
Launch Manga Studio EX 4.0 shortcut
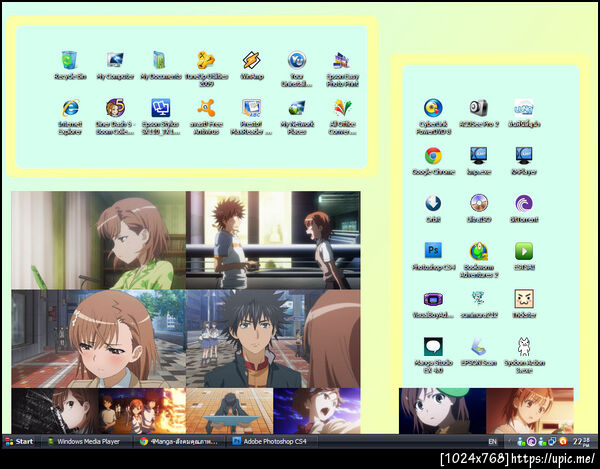click(x=433, y=347)
